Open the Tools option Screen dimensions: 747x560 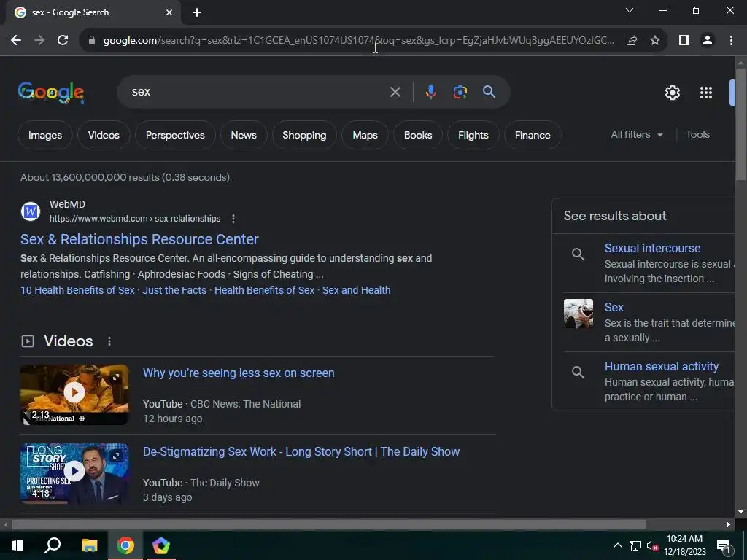click(x=697, y=135)
